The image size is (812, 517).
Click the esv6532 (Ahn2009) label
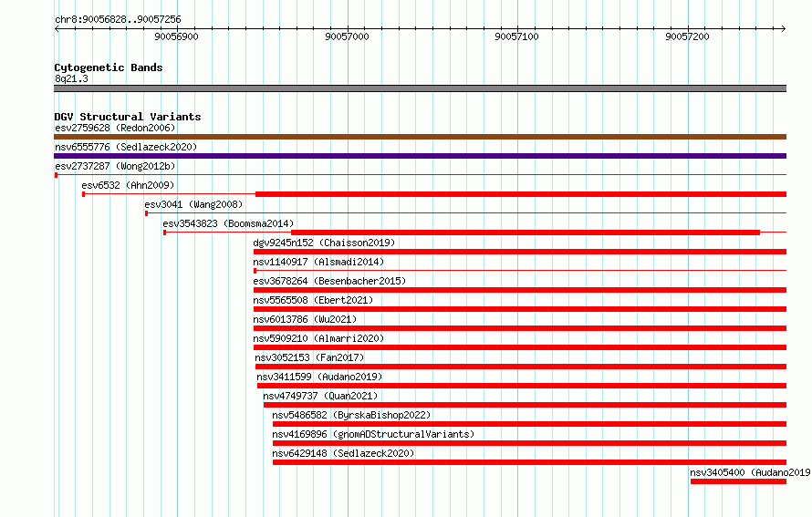(128, 185)
